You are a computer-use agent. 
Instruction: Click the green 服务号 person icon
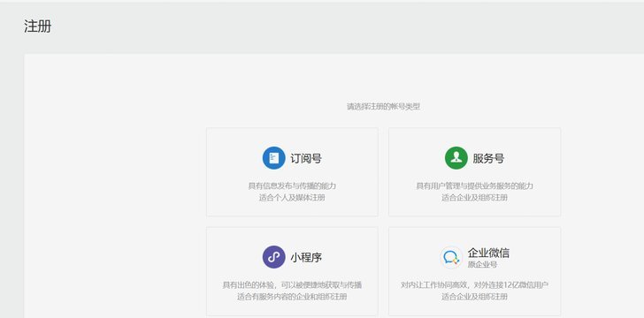click(456, 158)
